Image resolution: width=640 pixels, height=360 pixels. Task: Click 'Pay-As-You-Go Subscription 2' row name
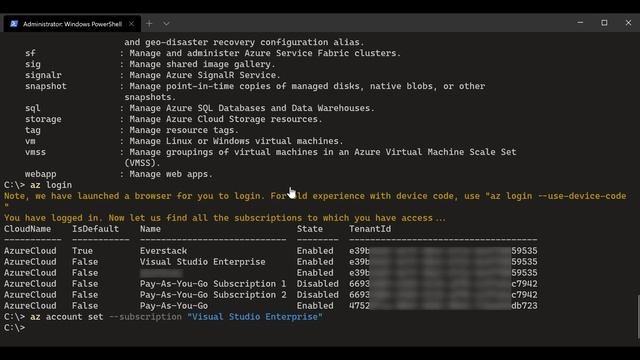(213, 295)
